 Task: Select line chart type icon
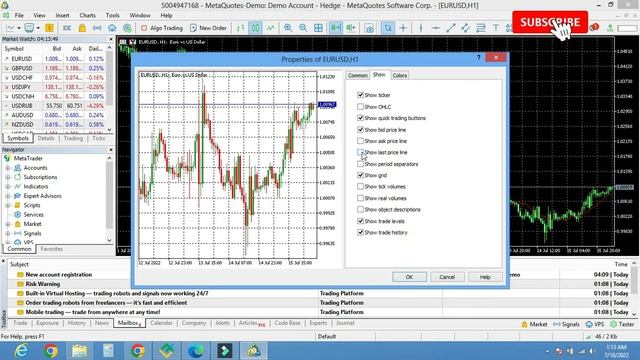pos(271,28)
